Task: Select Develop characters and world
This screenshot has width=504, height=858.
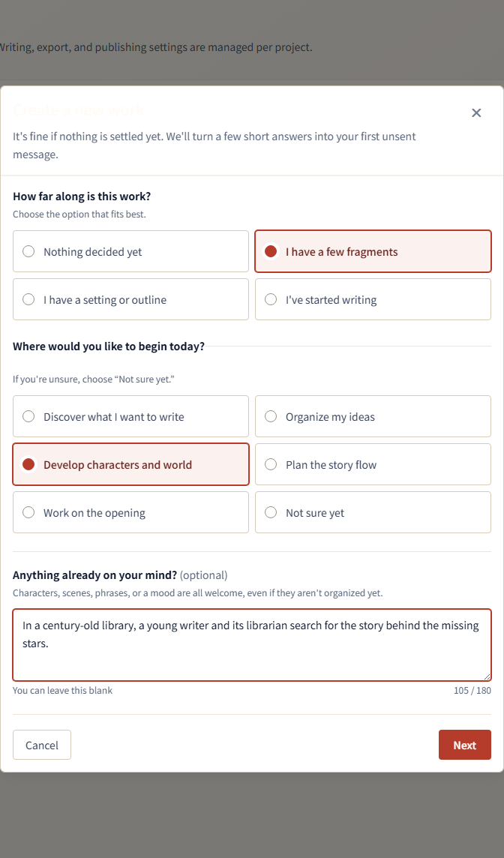Action: click(130, 464)
